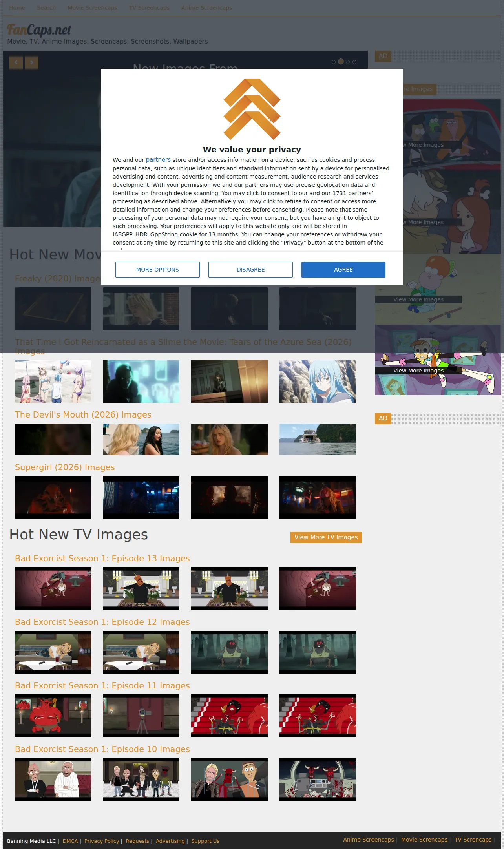Select the fourth slideshow pagination dot

tap(354, 62)
